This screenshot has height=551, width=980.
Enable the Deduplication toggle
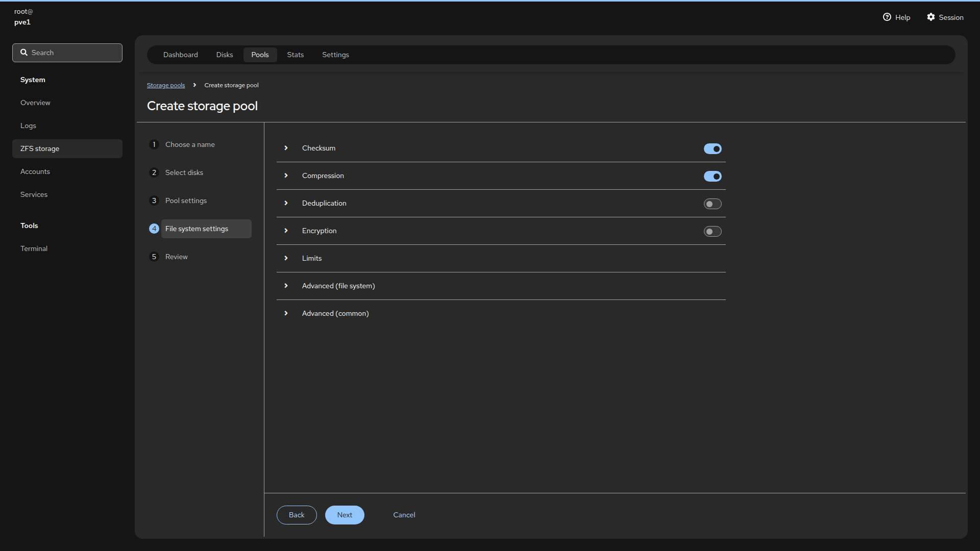(713, 204)
